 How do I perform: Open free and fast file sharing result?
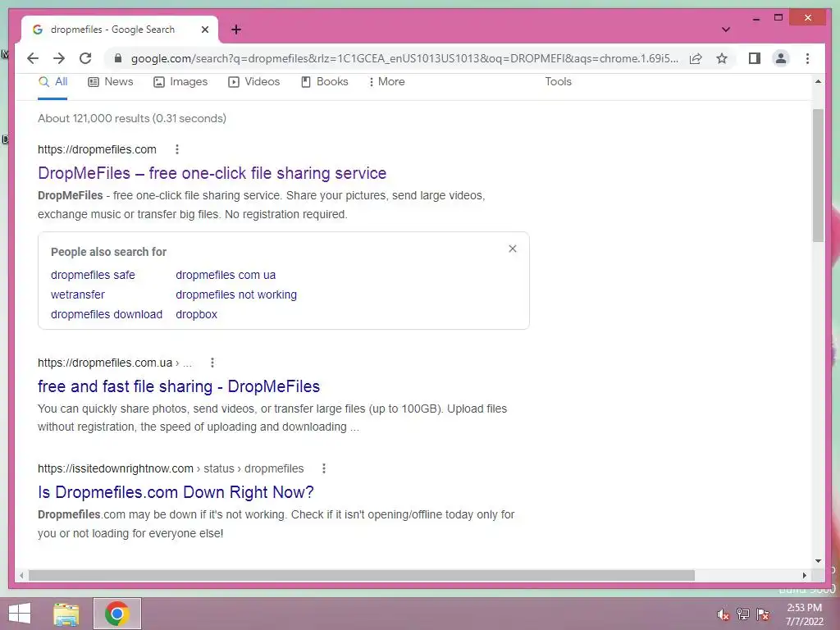(x=178, y=386)
